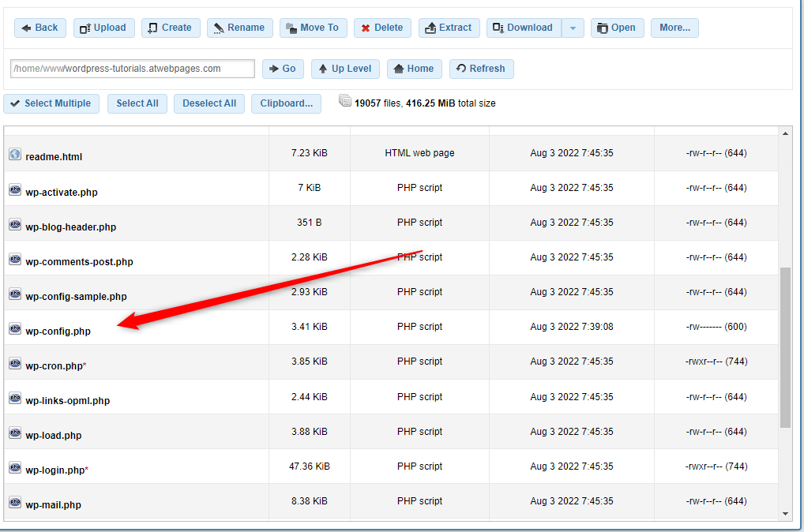Click the Go button
Viewport: 804px width, 532px height.
coord(283,69)
